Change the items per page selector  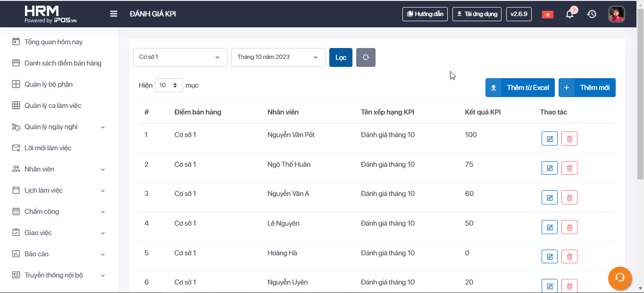pyautogui.click(x=168, y=85)
